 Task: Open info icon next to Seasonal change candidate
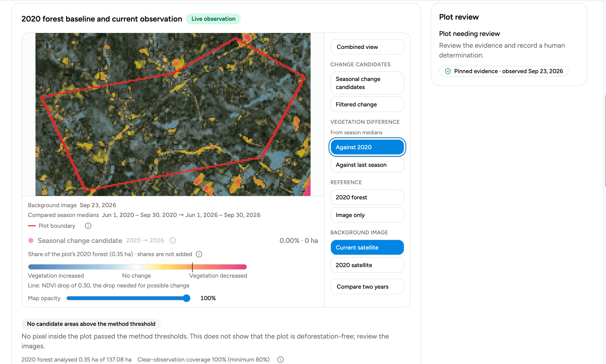[173, 240]
